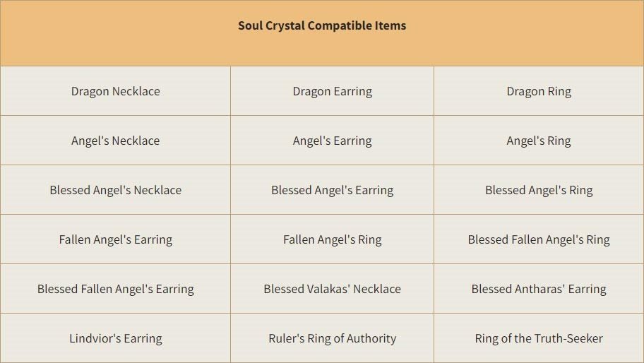Select the Dragon Necklace cell

point(115,91)
